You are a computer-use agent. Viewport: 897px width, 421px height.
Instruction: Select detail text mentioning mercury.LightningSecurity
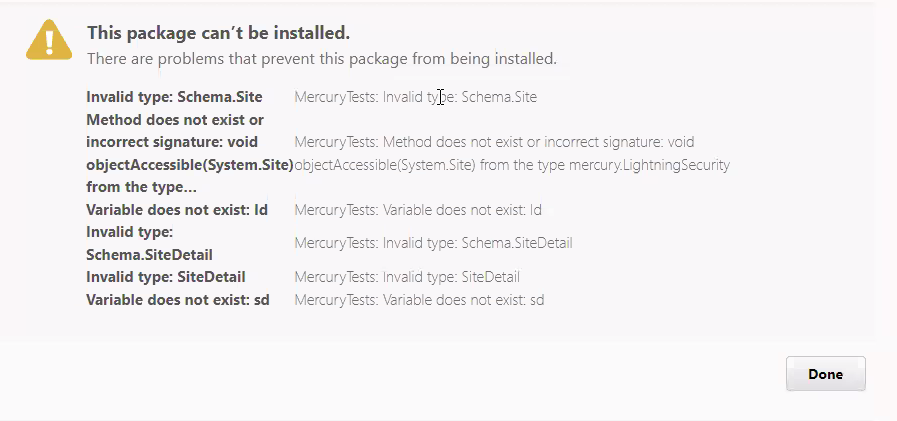coord(512,165)
